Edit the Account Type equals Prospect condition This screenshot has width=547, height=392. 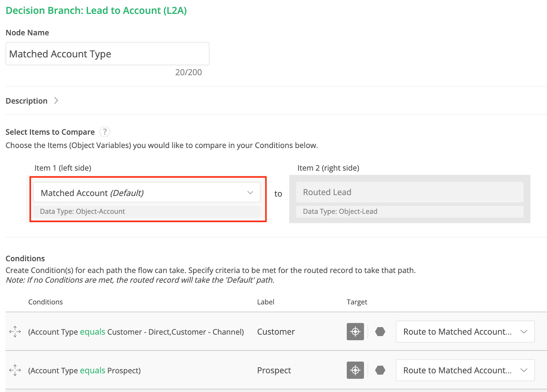84,370
